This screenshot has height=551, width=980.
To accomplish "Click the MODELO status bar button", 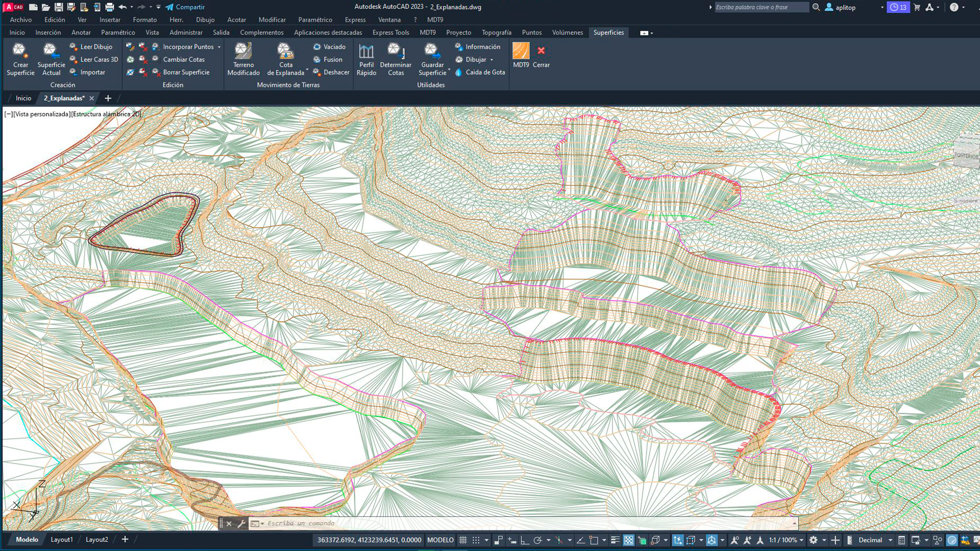I will [440, 540].
